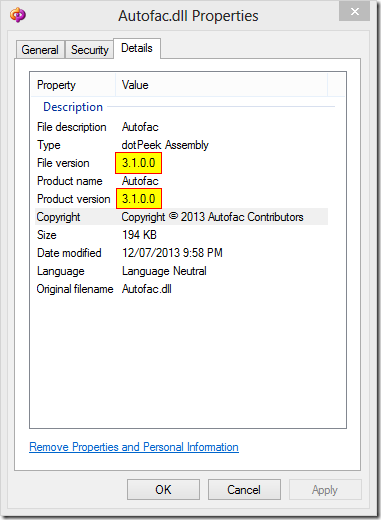Click the dotPeek Assembly value
This screenshot has height=520, width=381.
pyautogui.click(x=165, y=145)
